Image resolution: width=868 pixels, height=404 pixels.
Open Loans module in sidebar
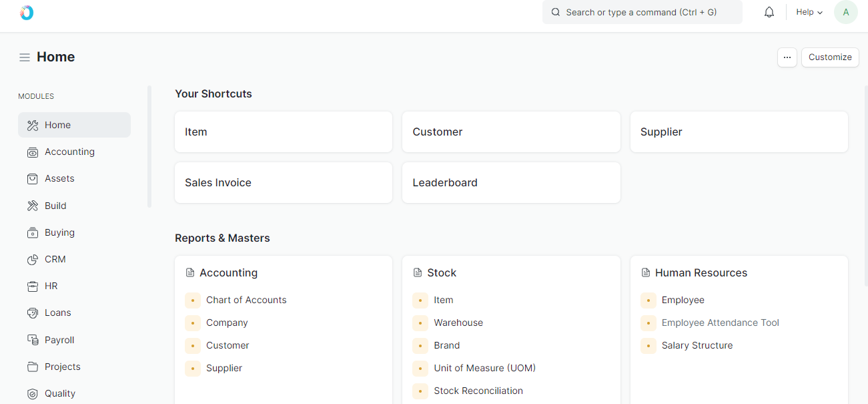tap(57, 313)
